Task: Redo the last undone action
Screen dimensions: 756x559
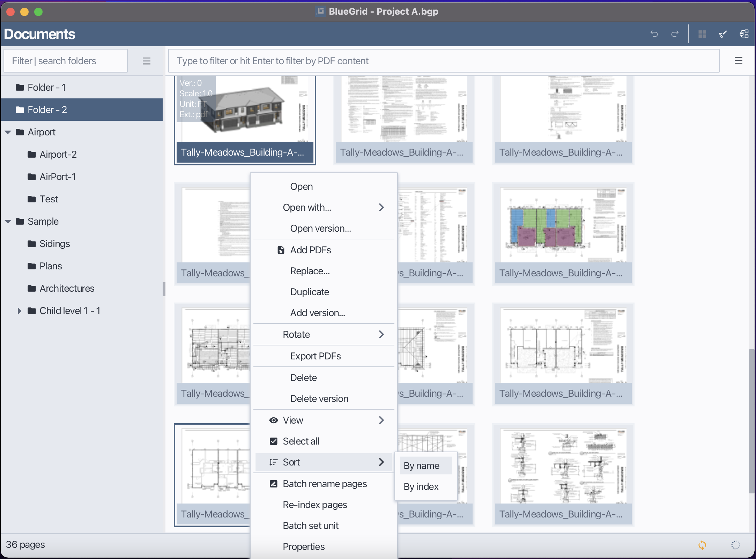Action: pyautogui.click(x=675, y=34)
